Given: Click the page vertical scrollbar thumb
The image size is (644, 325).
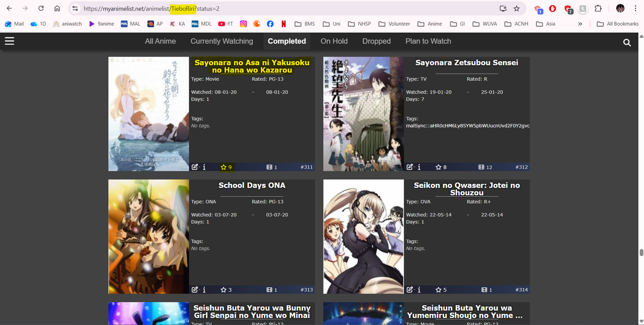Looking at the screenshot, I should (x=641, y=252).
